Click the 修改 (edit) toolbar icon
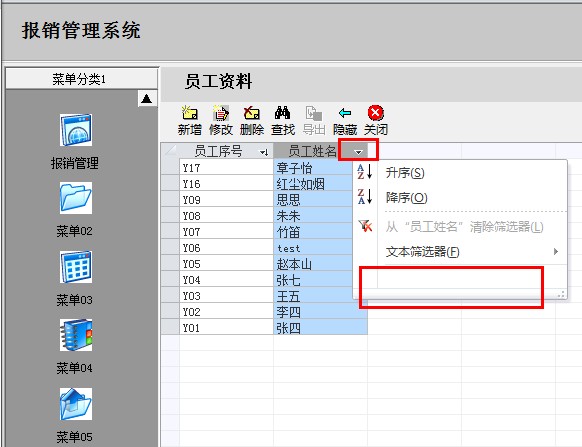The height and width of the screenshot is (447, 582). point(220,113)
